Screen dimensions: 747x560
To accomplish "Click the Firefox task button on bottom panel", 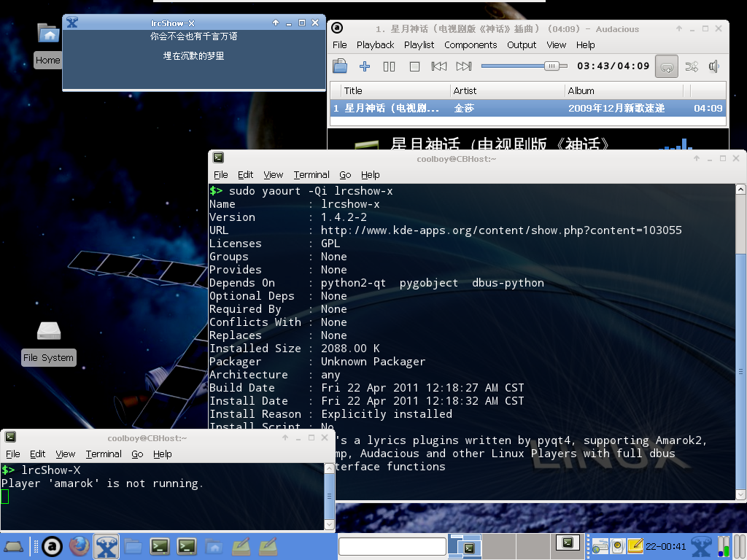I will 79,546.
